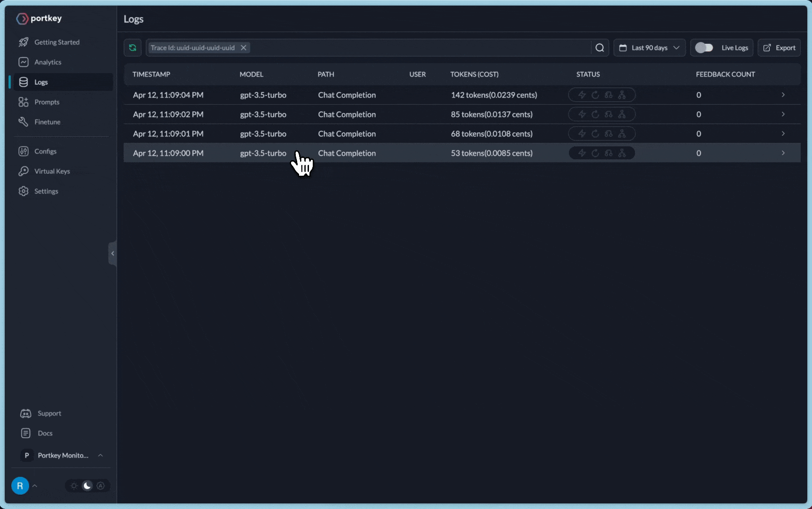The height and width of the screenshot is (509, 812).
Task: Open the Prompts section
Action: tap(47, 102)
